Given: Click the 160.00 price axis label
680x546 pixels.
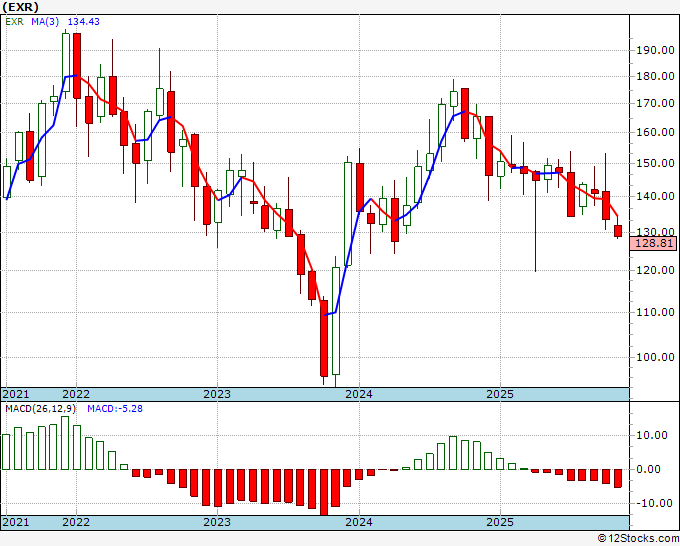Looking at the screenshot, I should click(655, 132).
